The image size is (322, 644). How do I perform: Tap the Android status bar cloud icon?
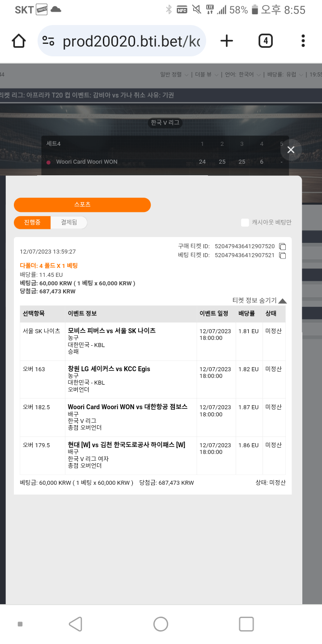coord(56,9)
